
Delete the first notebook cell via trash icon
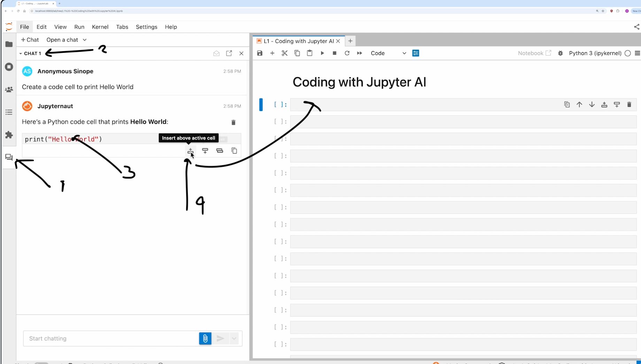(630, 104)
